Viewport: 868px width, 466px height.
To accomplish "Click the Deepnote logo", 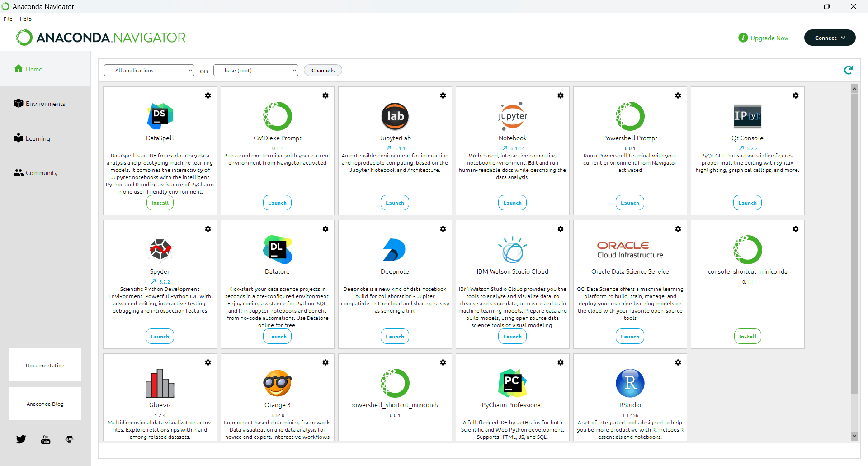I will tap(394, 250).
